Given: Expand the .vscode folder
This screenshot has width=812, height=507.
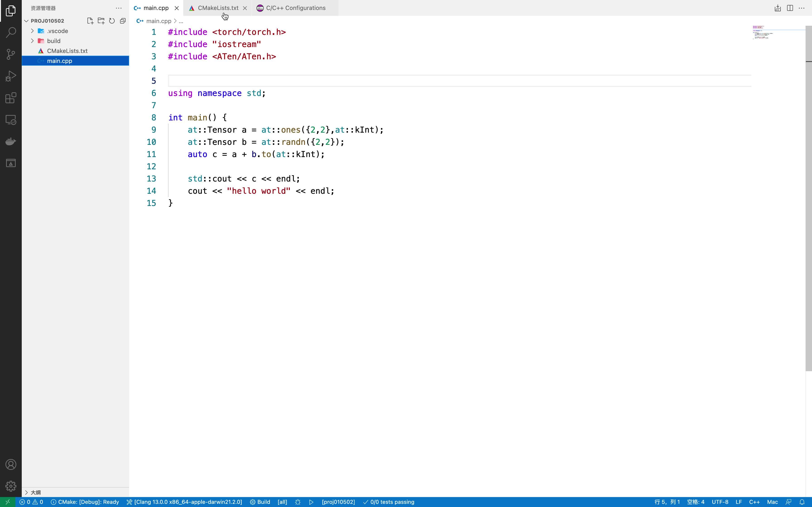Looking at the screenshot, I should (x=32, y=31).
